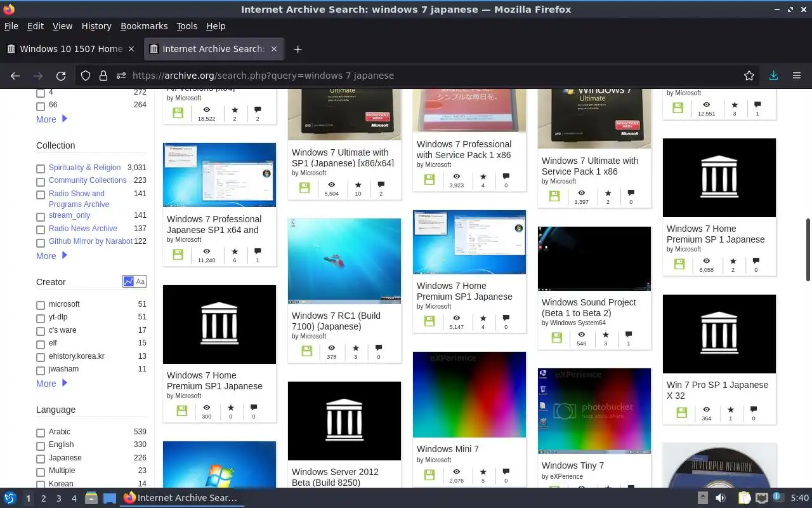Open the Bookmarks menu
812x508 pixels.
coord(144,26)
